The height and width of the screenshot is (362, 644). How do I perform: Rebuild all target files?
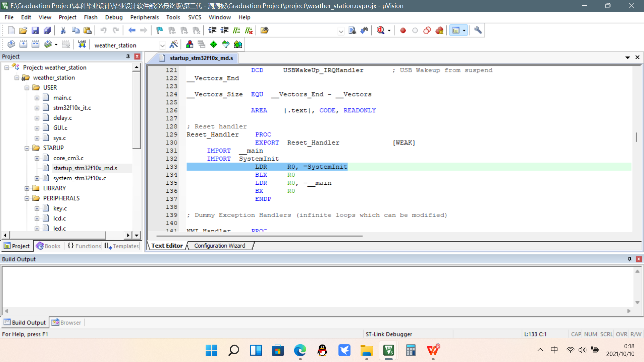point(35,44)
